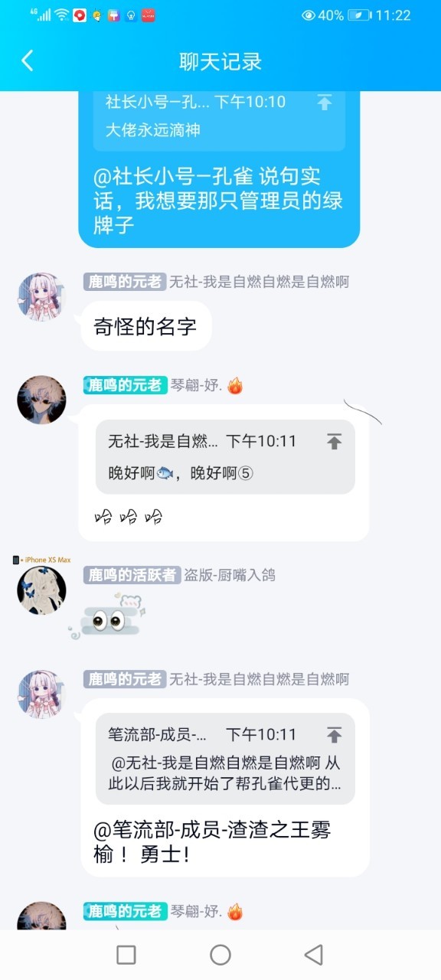
Task: Tap the 鹿鸣的活跃者 title badge
Action: tap(132, 575)
